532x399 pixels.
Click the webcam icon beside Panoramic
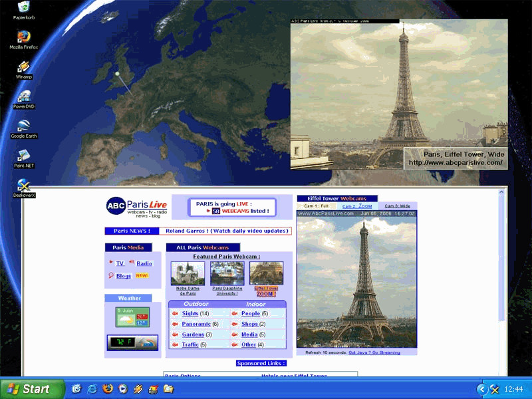point(175,324)
